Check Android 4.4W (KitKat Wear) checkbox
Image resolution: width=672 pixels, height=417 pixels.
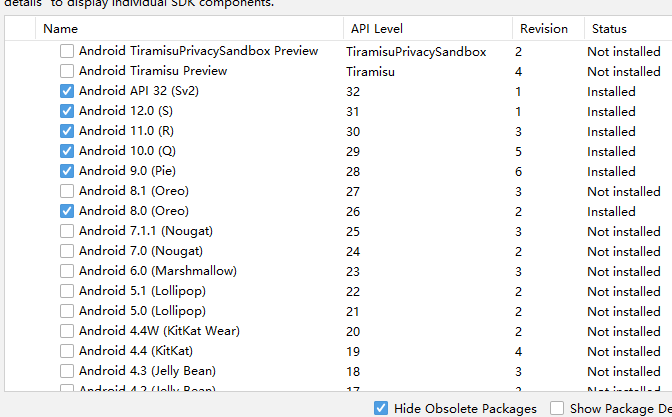[66, 331]
